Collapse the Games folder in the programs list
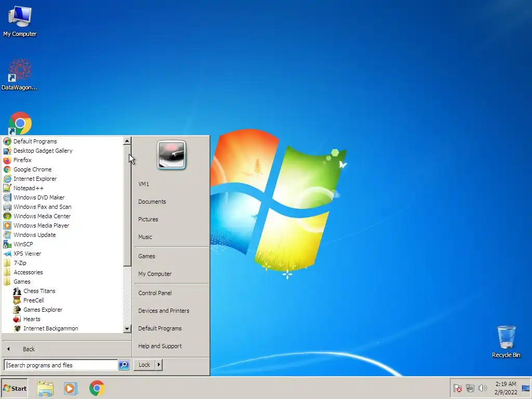 22,281
